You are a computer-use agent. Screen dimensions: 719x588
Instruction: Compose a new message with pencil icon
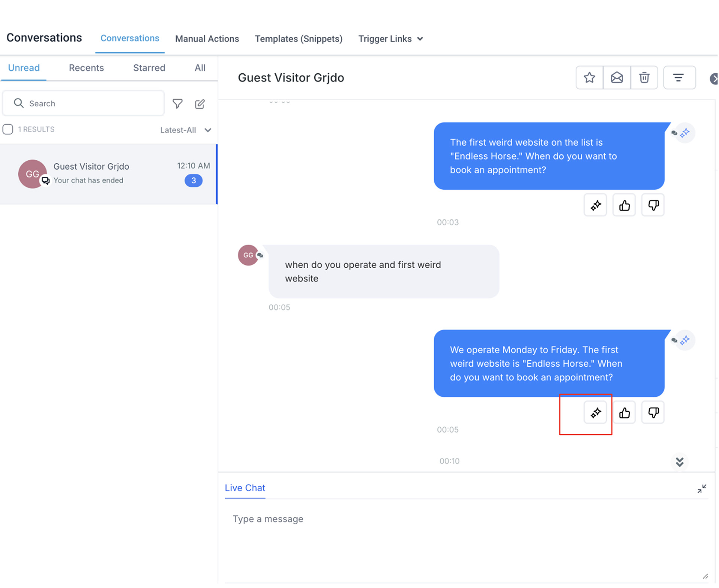(x=200, y=104)
